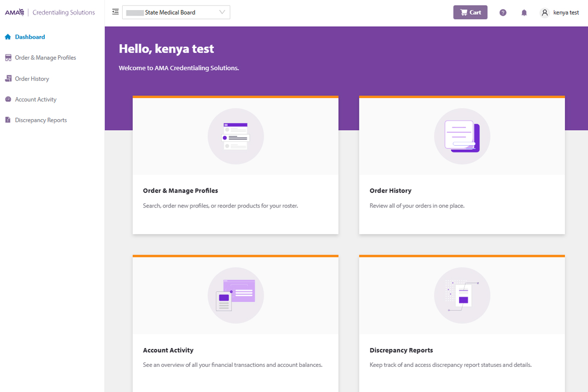Open Discrepancy Reports from the sidebar

pos(41,120)
